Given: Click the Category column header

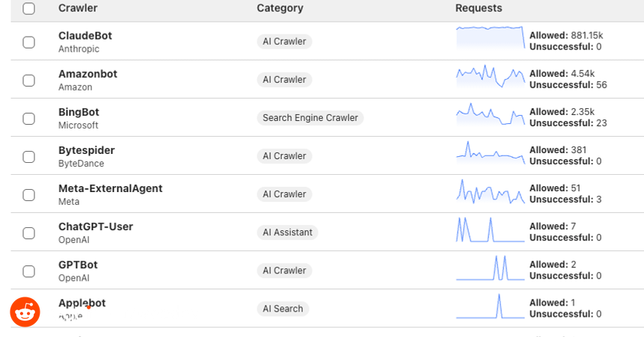Looking at the screenshot, I should [280, 8].
